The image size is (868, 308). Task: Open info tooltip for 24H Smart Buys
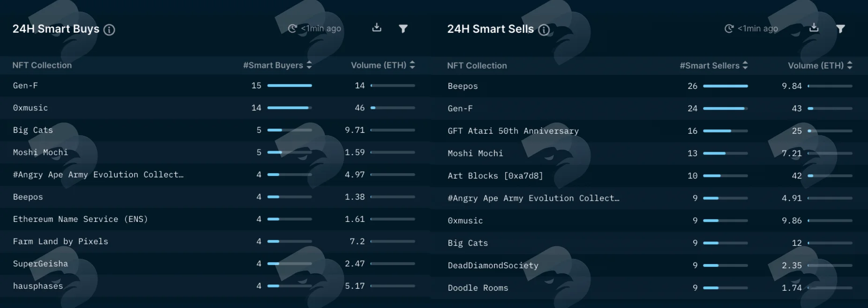pos(109,29)
